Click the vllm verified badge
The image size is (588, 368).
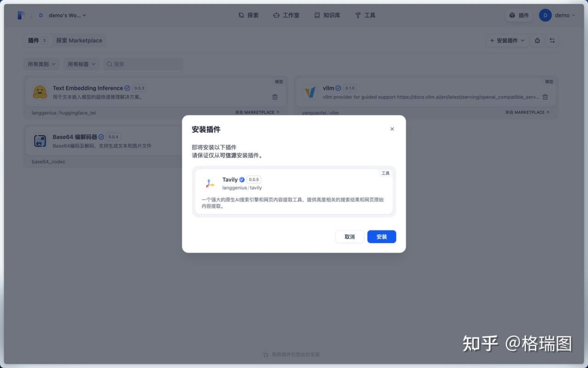click(338, 88)
